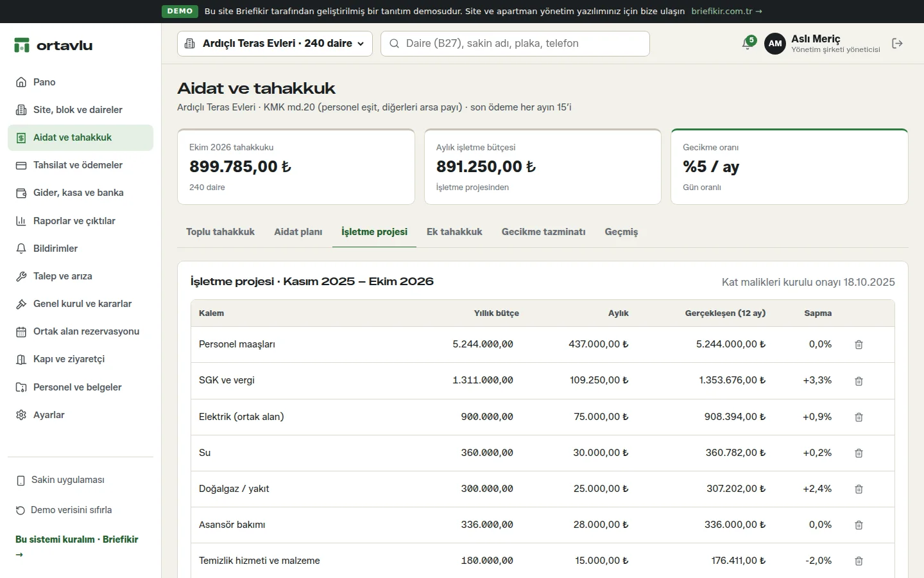Open the Geçmiş tab
The width and height of the screenshot is (924, 578).
621,232
